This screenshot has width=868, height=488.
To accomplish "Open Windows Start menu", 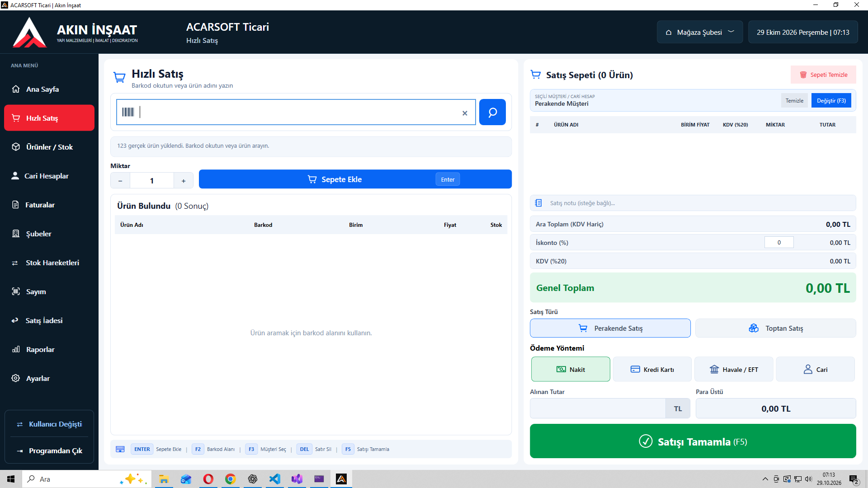I will point(11,479).
